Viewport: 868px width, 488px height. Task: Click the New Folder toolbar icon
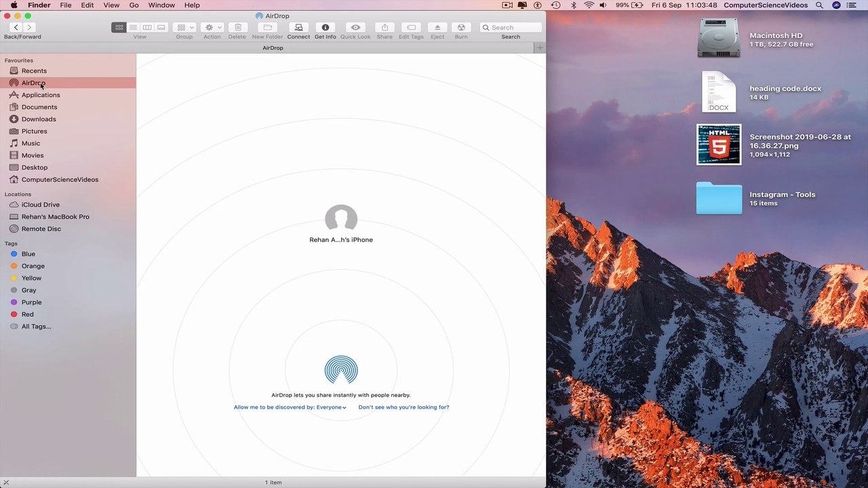(x=267, y=27)
